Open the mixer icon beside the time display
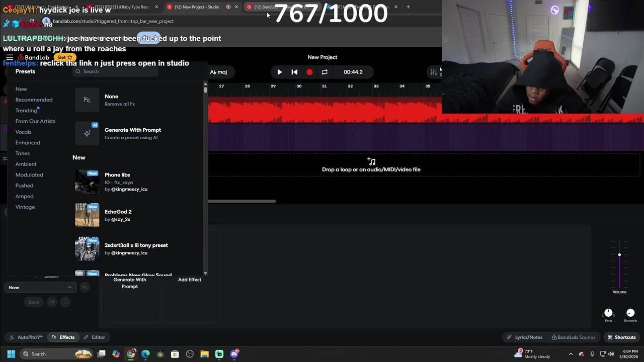 click(x=433, y=72)
